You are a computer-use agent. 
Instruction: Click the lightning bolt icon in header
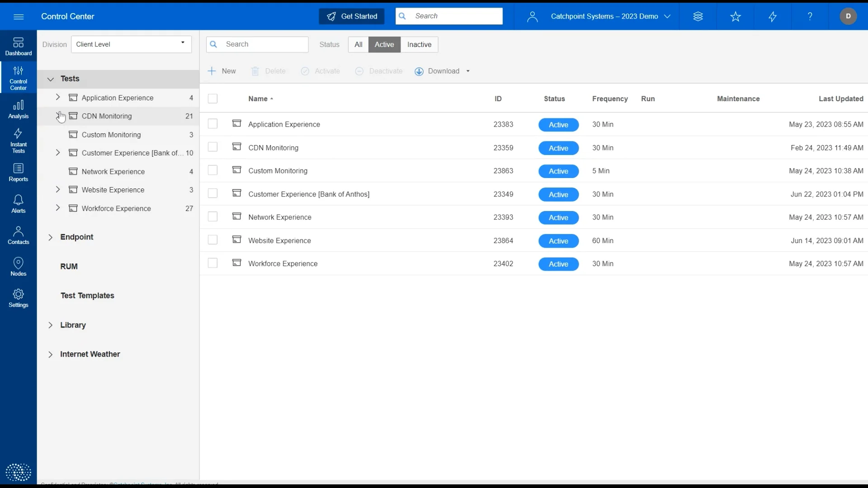click(773, 17)
